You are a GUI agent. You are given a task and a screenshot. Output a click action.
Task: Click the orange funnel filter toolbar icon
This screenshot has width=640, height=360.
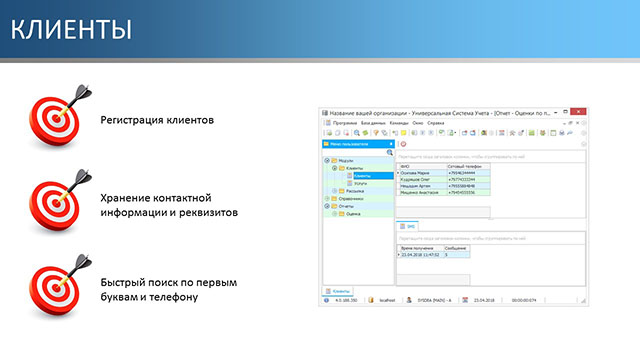tap(376, 133)
